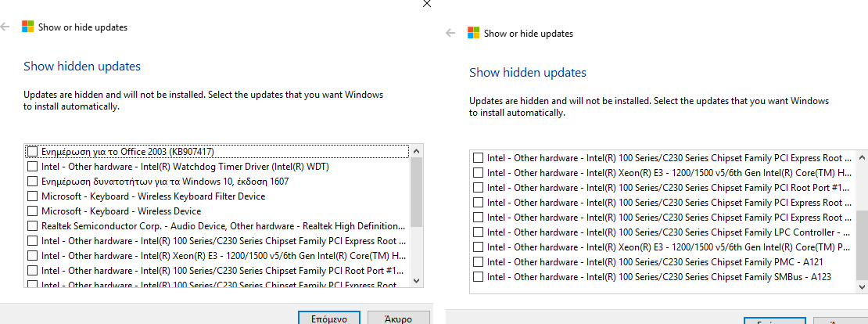The width and height of the screenshot is (868, 324).
Task: Click the scroll-up arrow of the left update list
Action: pos(417,151)
